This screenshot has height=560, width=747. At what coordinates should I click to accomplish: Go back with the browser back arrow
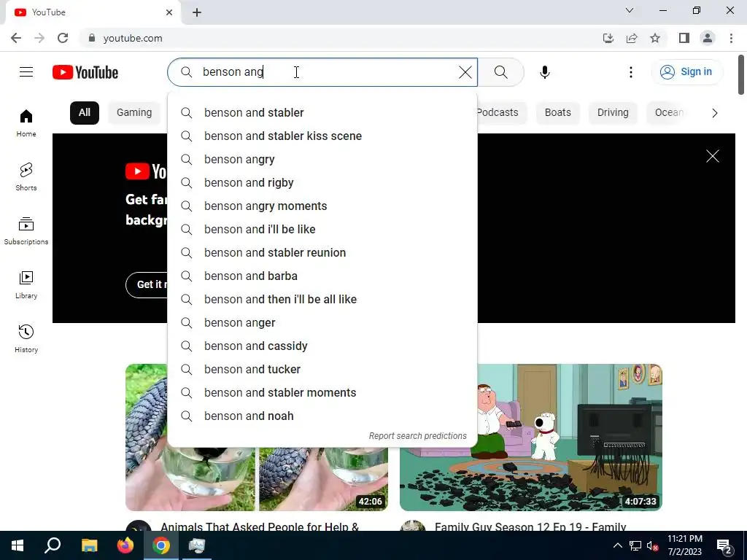coord(16,38)
